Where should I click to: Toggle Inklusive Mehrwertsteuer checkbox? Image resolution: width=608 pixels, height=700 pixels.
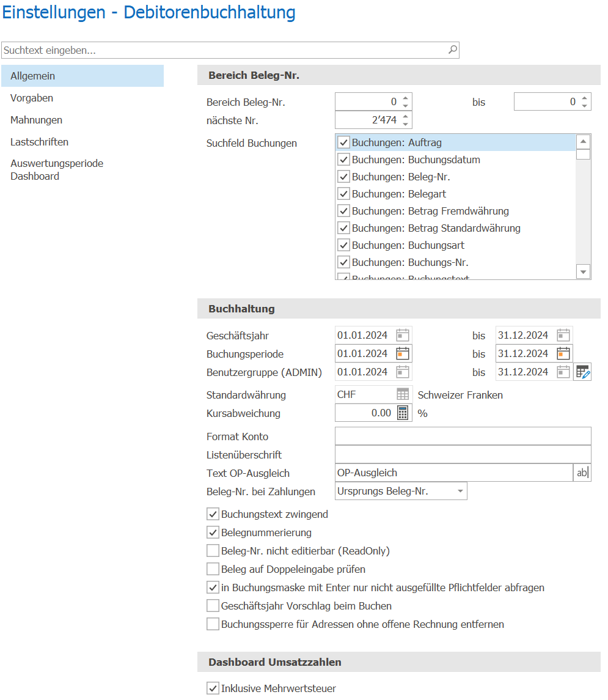pyautogui.click(x=213, y=688)
